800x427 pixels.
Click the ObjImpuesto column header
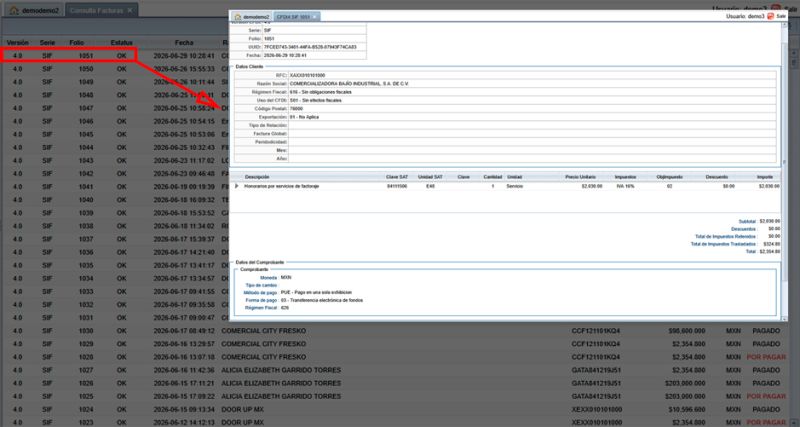pyautogui.click(x=669, y=177)
